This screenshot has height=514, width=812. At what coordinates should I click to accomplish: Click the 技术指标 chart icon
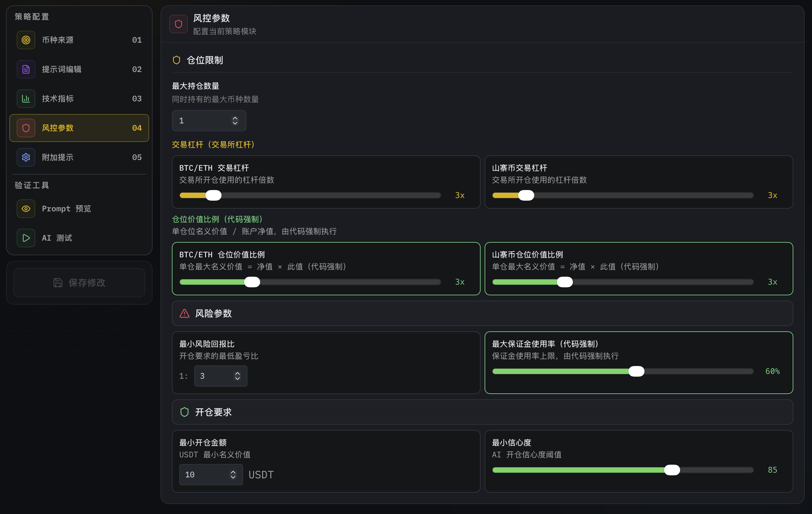tap(26, 99)
